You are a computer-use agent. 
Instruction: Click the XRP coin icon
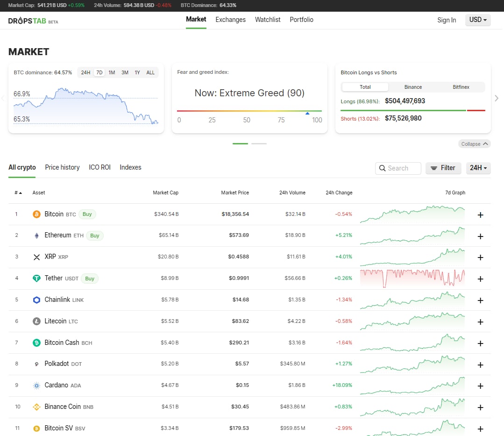pyautogui.click(x=36, y=257)
